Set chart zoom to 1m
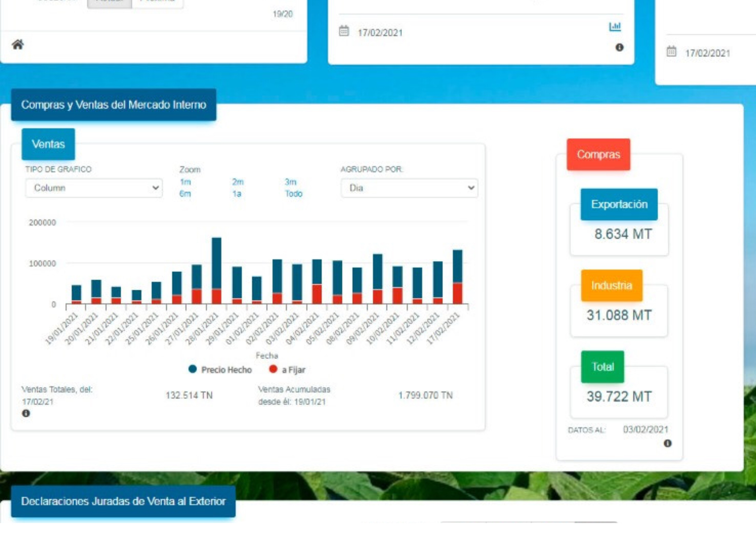 [x=186, y=182]
